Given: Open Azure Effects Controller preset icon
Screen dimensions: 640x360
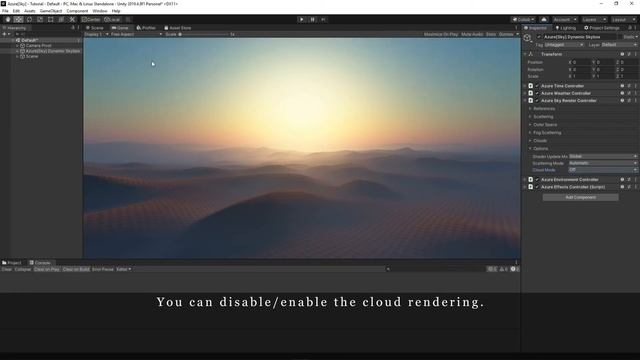Looking at the screenshot, I should (x=629, y=187).
